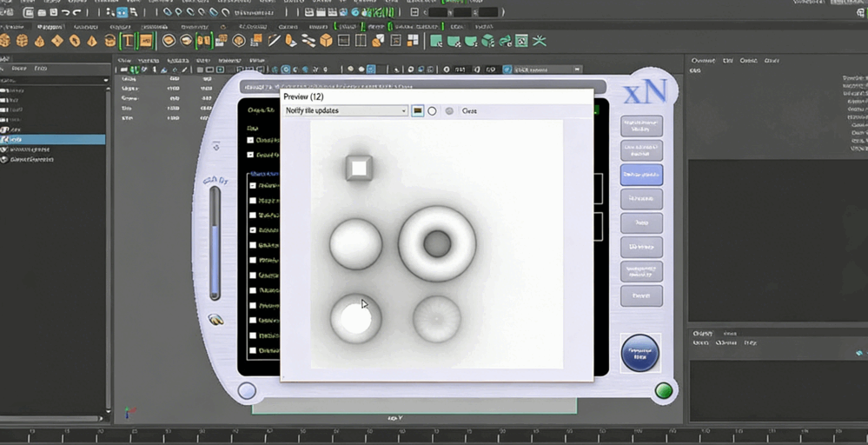Click the xN logo in xNormal window
Image resolution: width=868 pixels, height=445 pixels.
(645, 91)
